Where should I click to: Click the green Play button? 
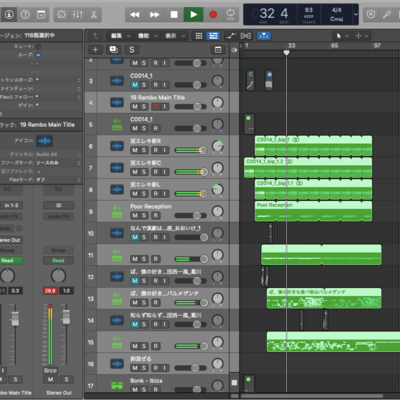pyautogui.click(x=194, y=15)
